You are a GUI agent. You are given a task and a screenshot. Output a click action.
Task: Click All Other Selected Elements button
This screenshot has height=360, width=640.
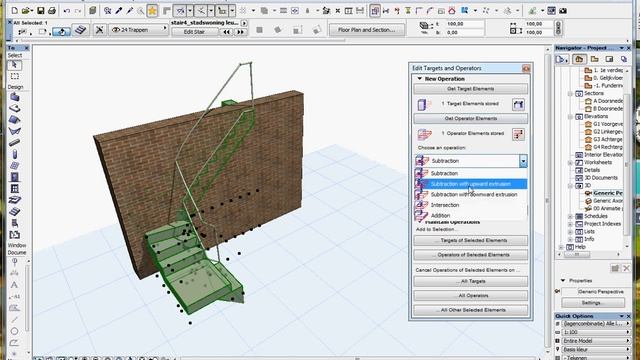[x=470, y=310]
